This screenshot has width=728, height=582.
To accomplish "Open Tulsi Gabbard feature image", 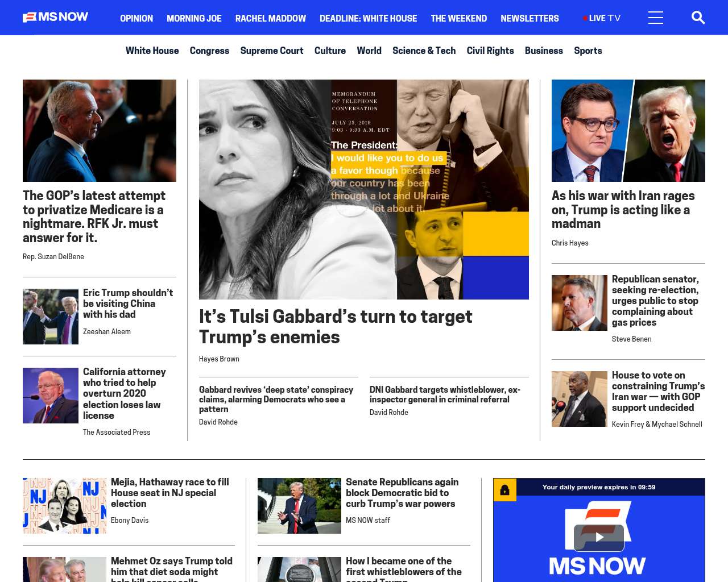I will pyautogui.click(x=364, y=189).
